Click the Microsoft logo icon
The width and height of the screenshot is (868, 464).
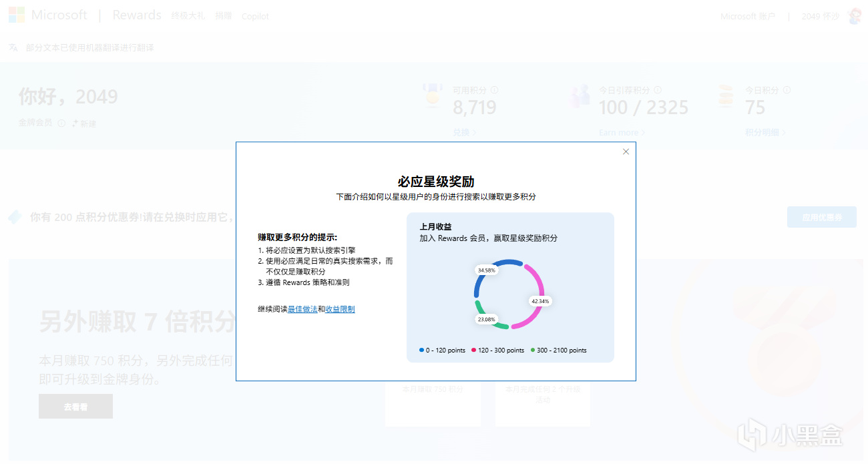tap(17, 15)
